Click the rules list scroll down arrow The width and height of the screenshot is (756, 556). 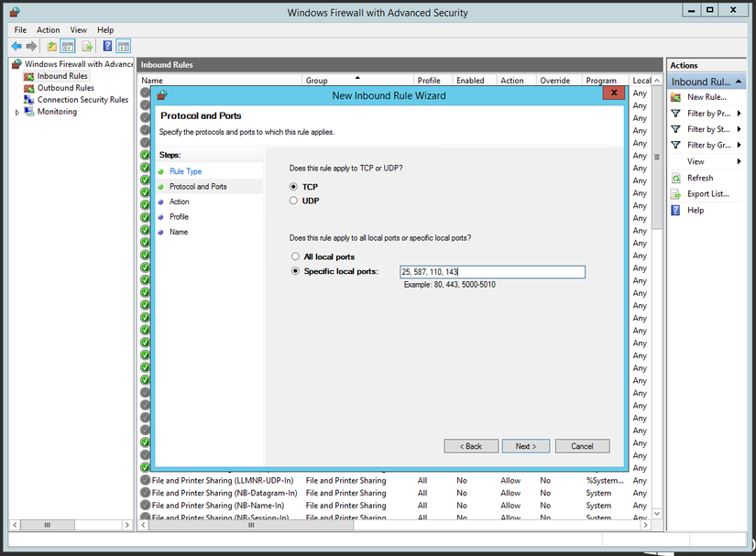point(657,514)
